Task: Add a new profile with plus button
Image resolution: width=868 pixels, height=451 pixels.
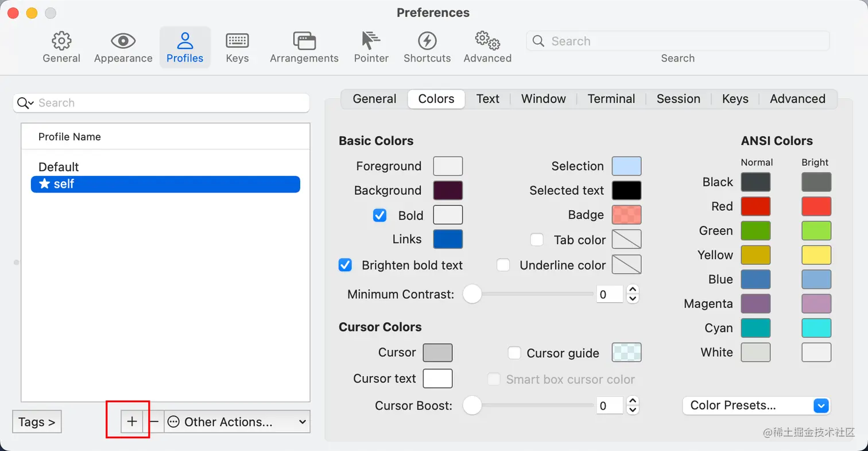Action: point(132,422)
